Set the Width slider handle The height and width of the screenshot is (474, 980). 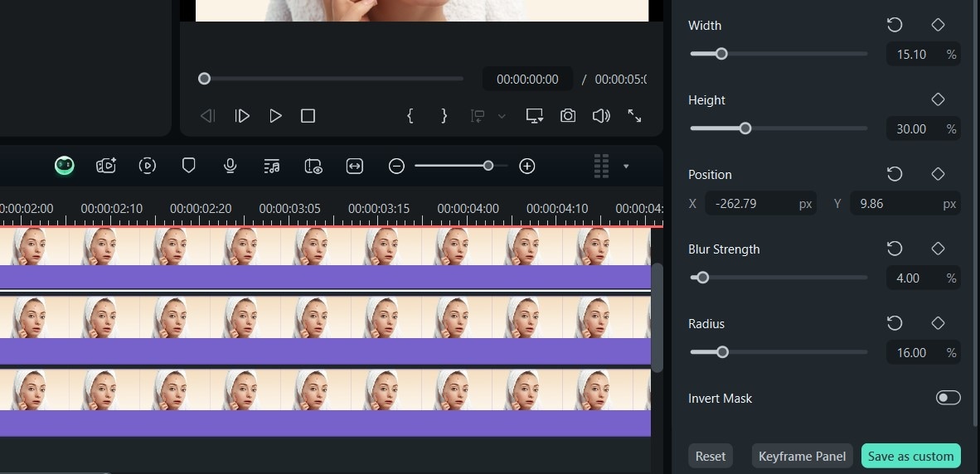[x=721, y=54]
